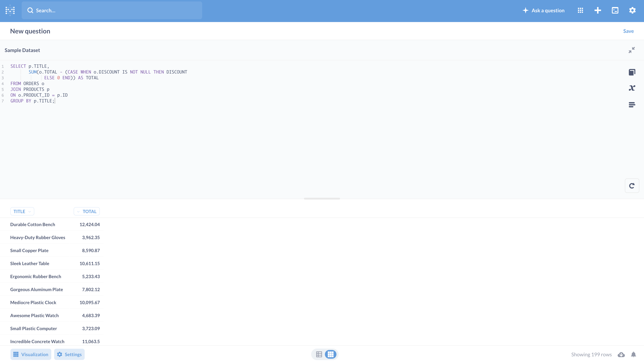Select Heavy-Duty Rubber Gloves cell

pyautogui.click(x=38, y=237)
